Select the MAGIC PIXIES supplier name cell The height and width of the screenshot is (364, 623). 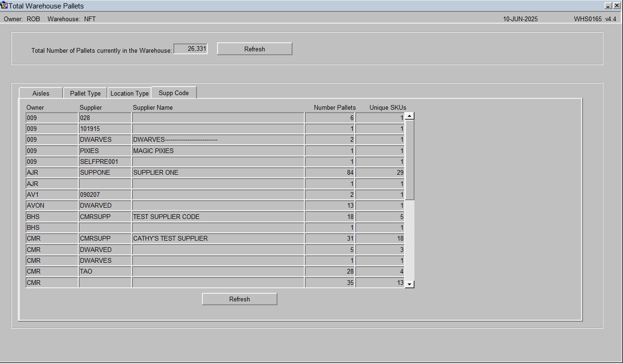click(x=218, y=151)
